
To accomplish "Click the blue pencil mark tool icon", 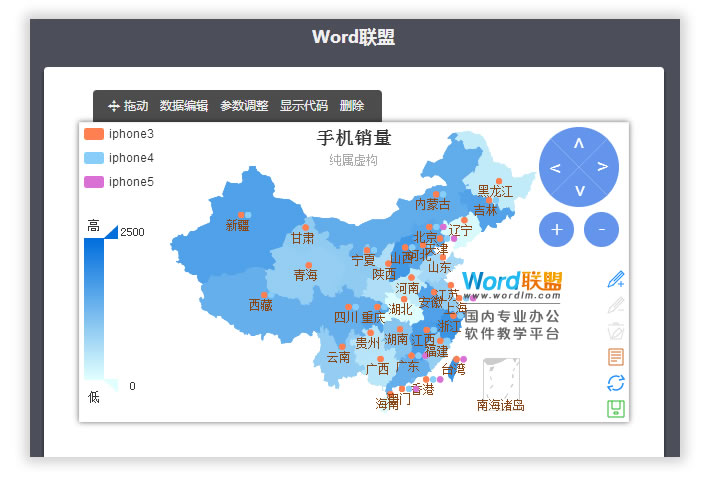I will pyautogui.click(x=616, y=279).
